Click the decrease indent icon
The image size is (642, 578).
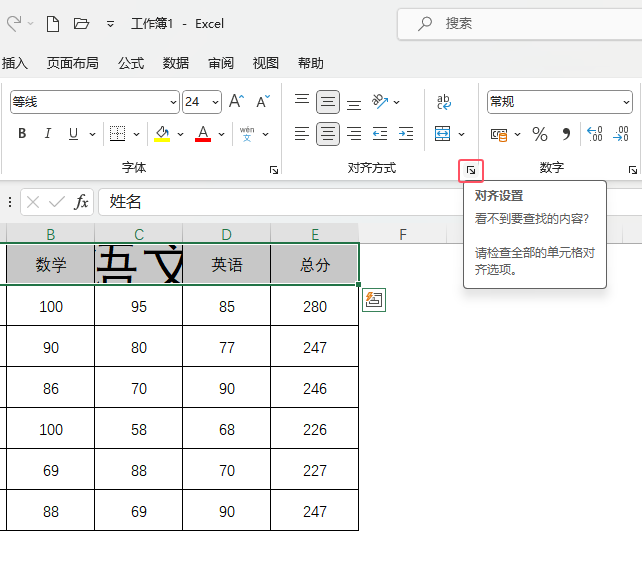coord(380,133)
